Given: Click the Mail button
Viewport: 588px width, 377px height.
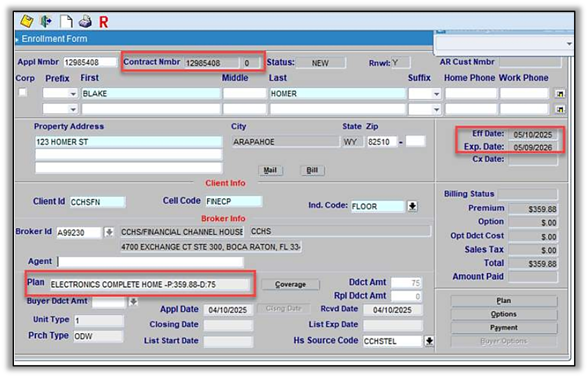Looking at the screenshot, I should tap(270, 170).
